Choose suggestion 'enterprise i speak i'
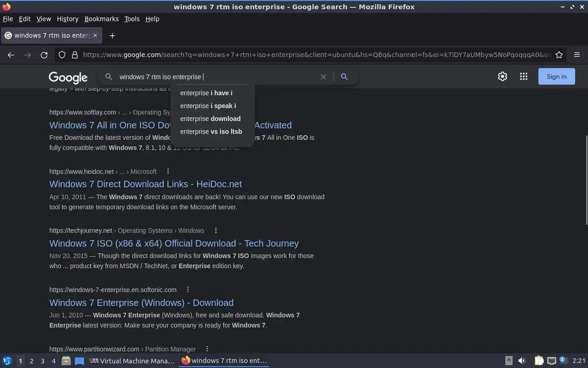The height and width of the screenshot is (368, 588). (x=208, y=106)
